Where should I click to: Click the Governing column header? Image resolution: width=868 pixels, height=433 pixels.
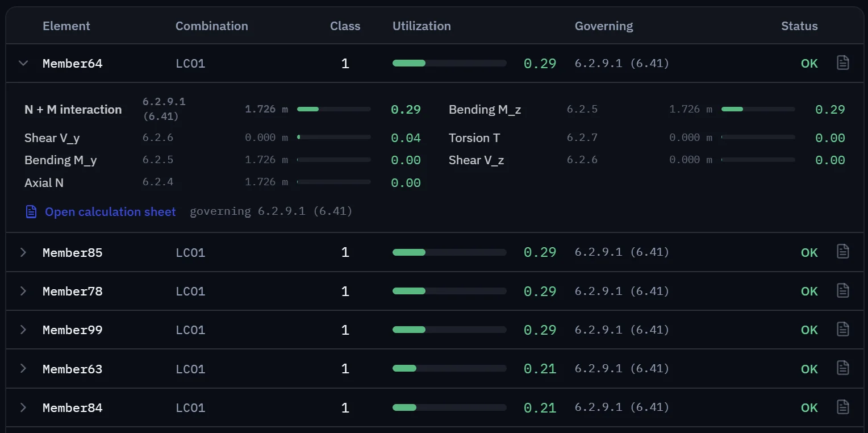click(604, 26)
